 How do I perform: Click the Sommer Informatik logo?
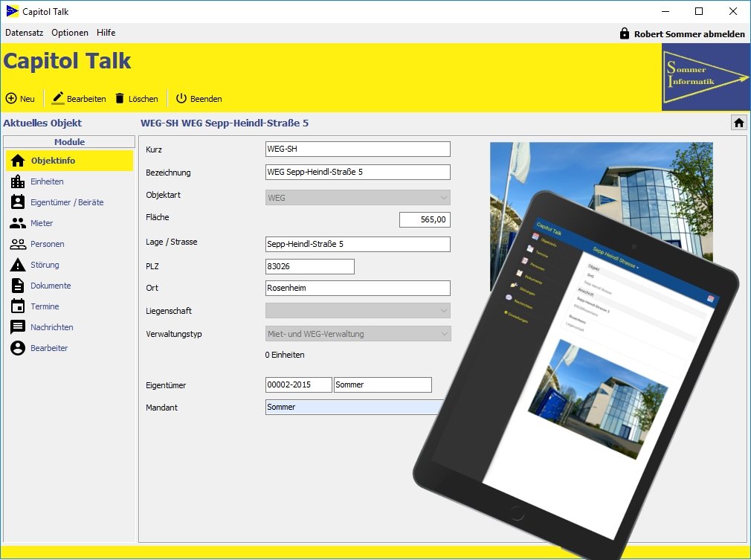pos(706,77)
